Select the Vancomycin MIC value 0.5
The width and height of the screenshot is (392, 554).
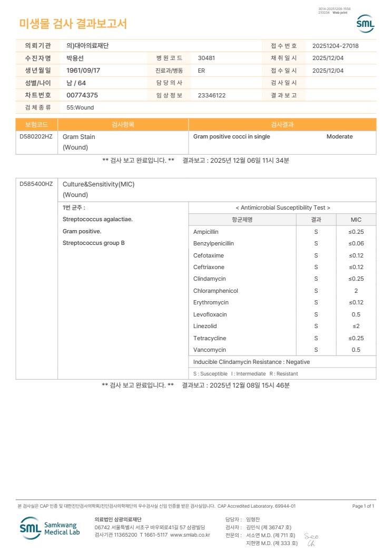pos(356,350)
